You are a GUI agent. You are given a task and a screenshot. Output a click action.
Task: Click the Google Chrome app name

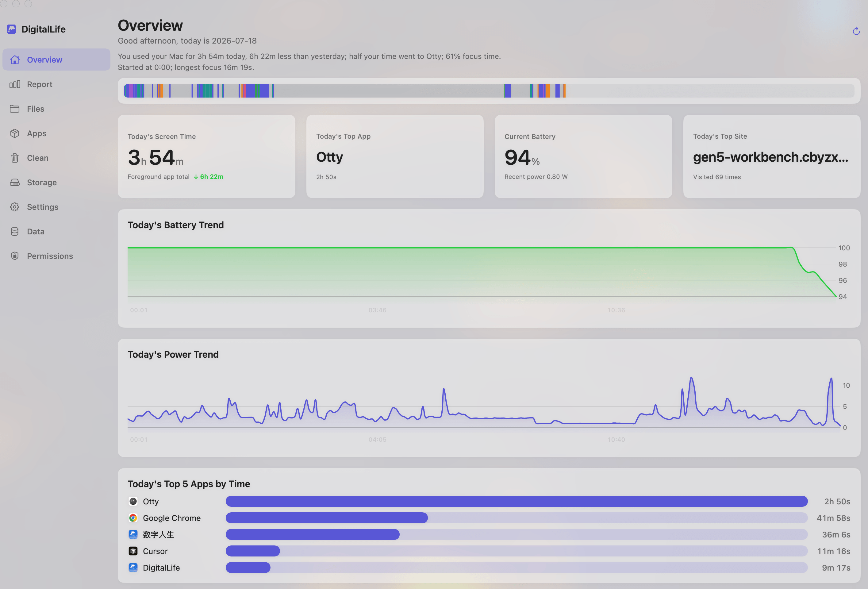(x=172, y=518)
